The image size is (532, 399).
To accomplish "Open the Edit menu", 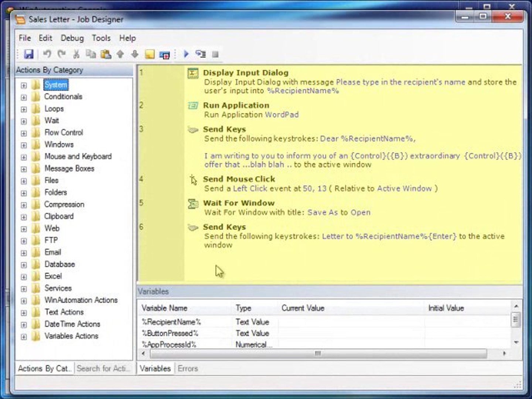I will pos(45,38).
